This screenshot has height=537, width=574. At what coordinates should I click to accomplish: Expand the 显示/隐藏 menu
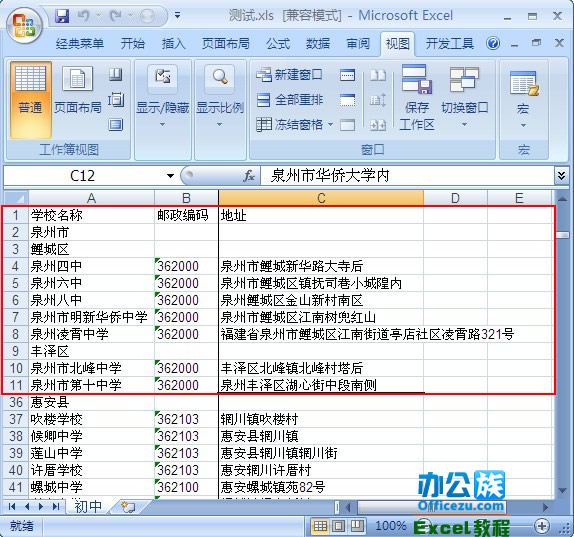click(x=162, y=97)
